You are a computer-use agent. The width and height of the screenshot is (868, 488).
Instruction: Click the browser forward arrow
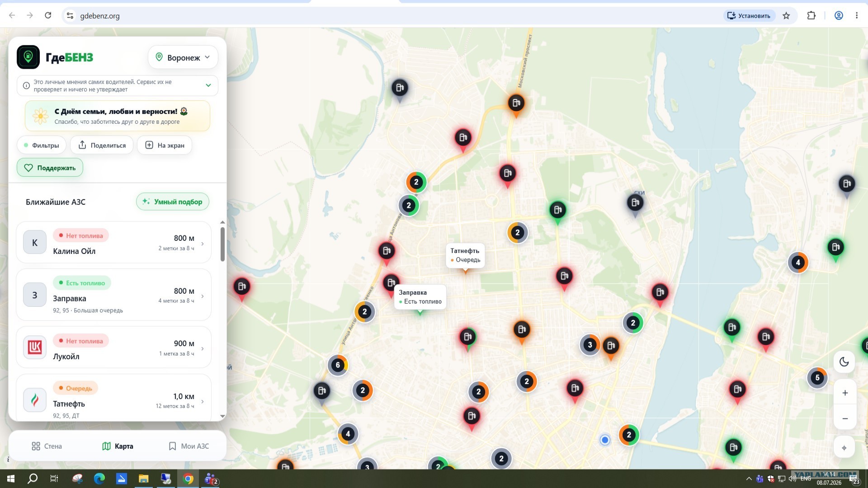pyautogui.click(x=30, y=15)
